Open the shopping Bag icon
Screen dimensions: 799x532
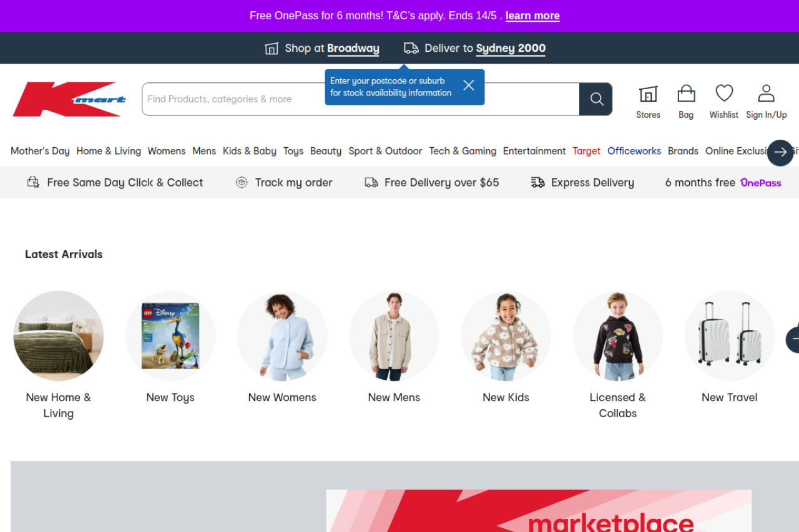click(x=686, y=95)
